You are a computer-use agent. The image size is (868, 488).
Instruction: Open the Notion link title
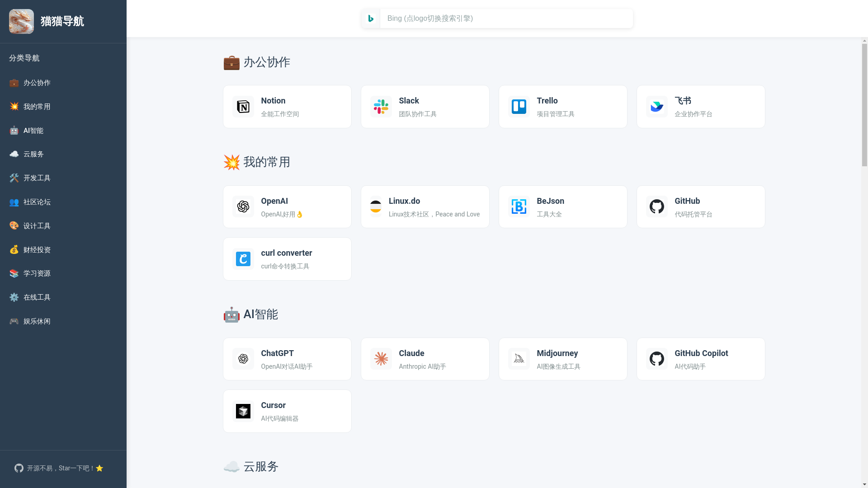coord(273,101)
